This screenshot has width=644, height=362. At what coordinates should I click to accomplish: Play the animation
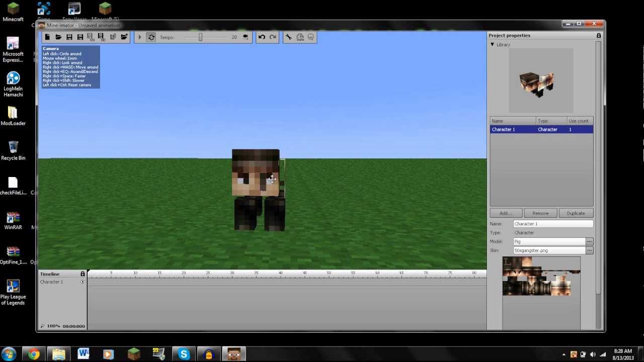pyautogui.click(x=140, y=37)
